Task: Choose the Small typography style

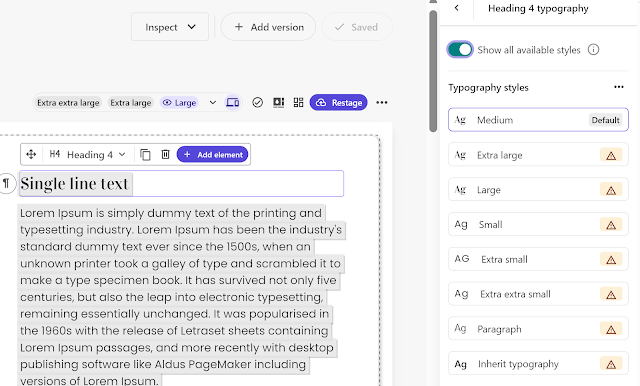Action: point(538,224)
